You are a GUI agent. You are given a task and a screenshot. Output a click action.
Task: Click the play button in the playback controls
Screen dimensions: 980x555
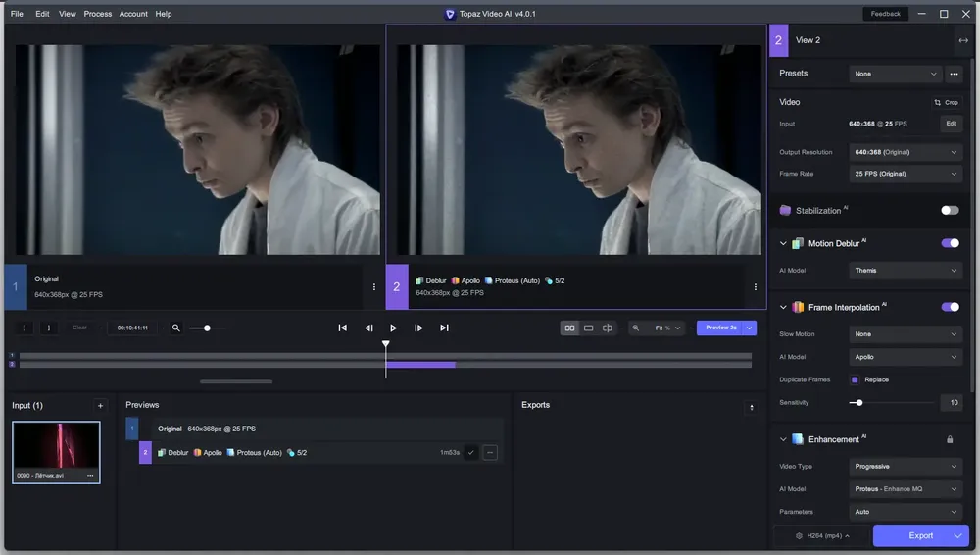(x=393, y=328)
